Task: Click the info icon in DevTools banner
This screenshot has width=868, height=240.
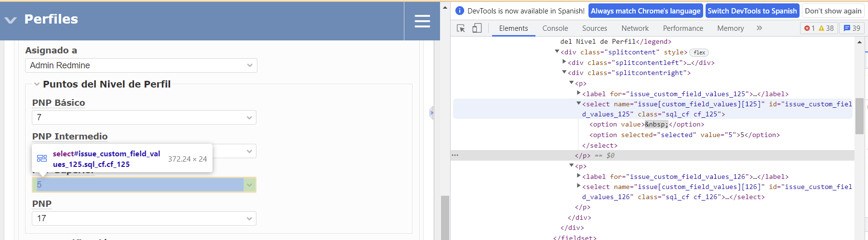Action: coord(459,11)
